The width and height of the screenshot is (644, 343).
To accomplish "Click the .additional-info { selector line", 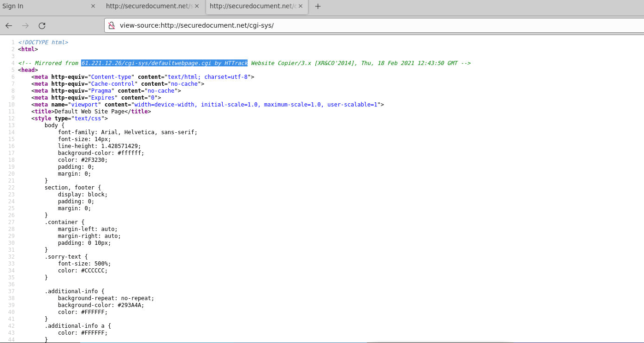I will pos(75,291).
